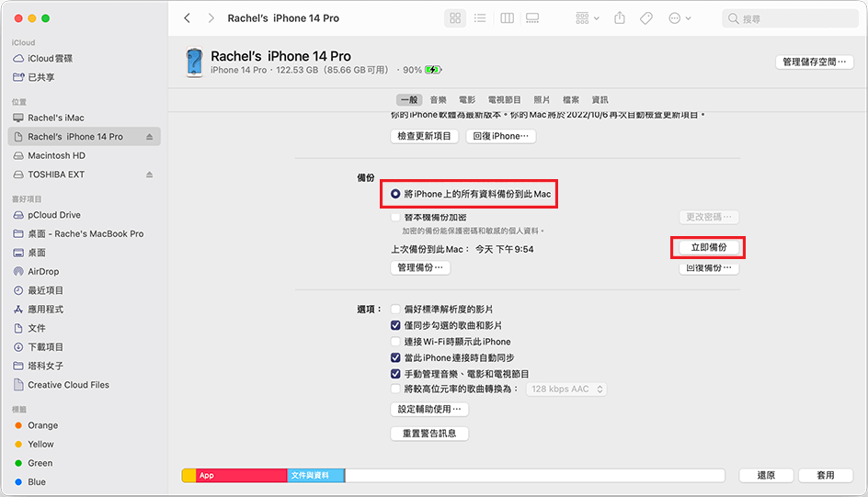Open 桌面 - Rache's MacBook Pro folder
The image size is (868, 497).
(x=85, y=234)
